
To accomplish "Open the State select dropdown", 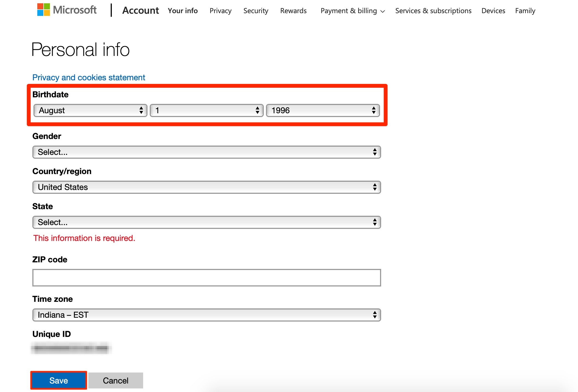I will (206, 222).
